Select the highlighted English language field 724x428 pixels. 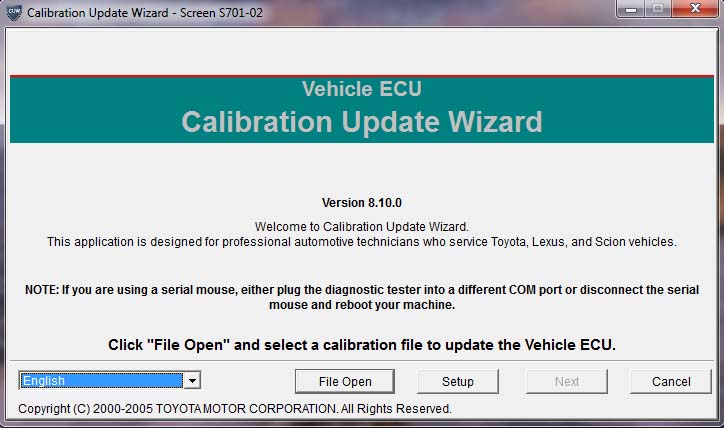tap(102, 380)
